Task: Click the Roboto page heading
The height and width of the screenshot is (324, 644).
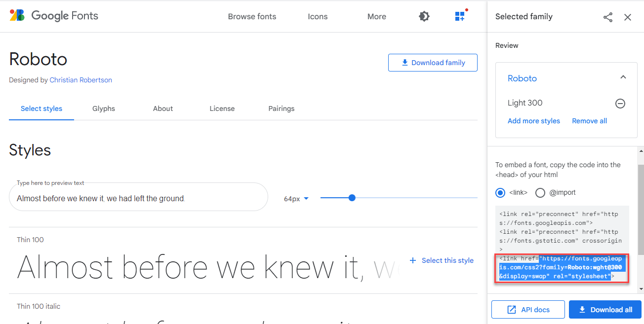Action: point(38,59)
